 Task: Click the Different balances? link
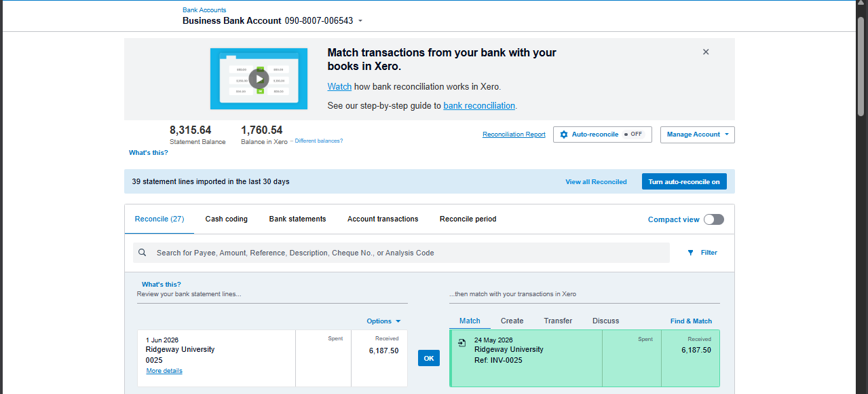coord(319,141)
